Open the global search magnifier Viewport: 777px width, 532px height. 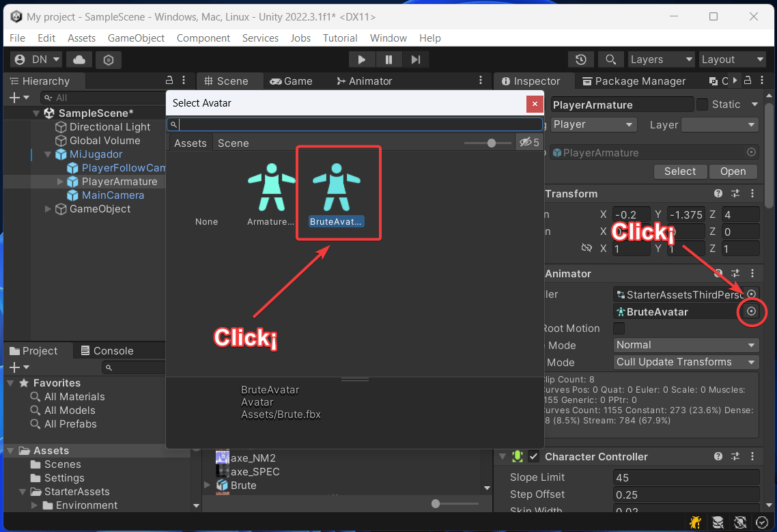coord(610,59)
